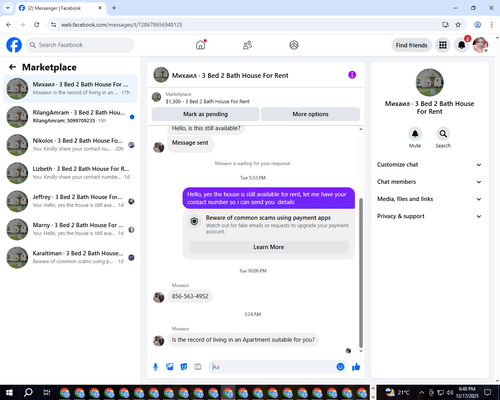
Task: Open the notifications bell
Action: point(462,45)
